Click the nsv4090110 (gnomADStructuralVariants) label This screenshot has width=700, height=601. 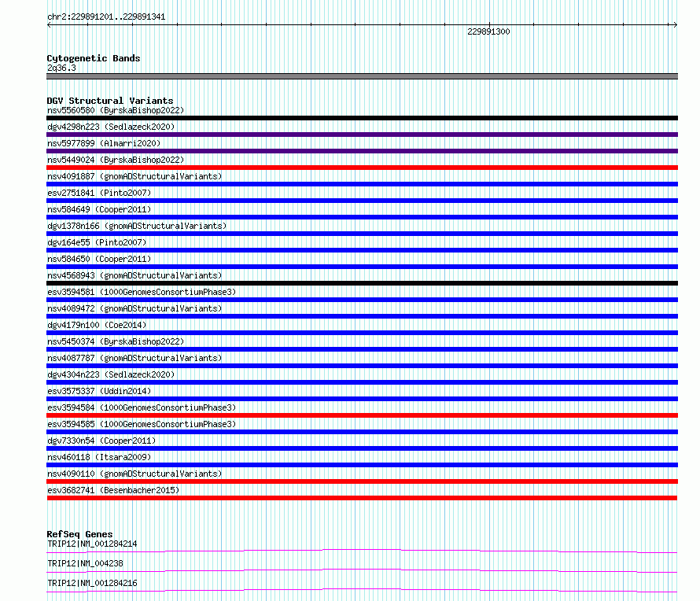click(134, 474)
